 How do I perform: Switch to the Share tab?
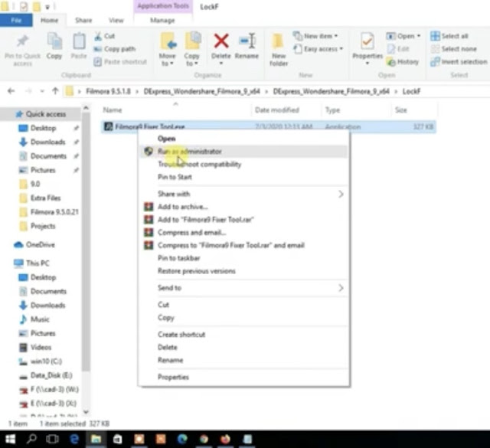coord(83,21)
